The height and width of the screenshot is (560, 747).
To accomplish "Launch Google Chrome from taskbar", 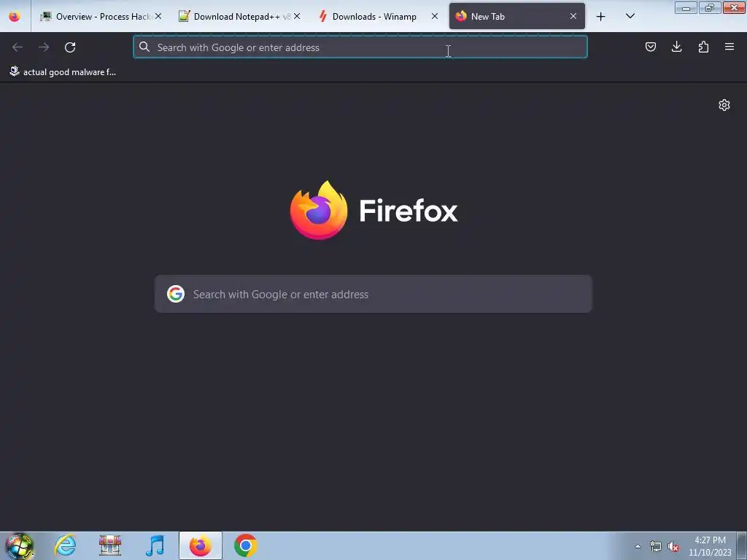I will coord(246,545).
